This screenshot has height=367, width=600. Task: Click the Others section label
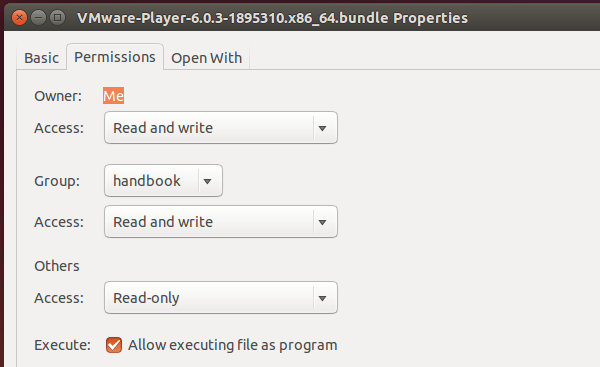57,266
